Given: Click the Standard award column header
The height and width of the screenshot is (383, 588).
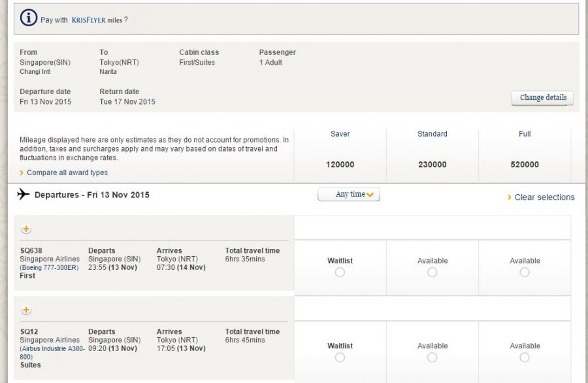Looking at the screenshot, I should point(432,134).
